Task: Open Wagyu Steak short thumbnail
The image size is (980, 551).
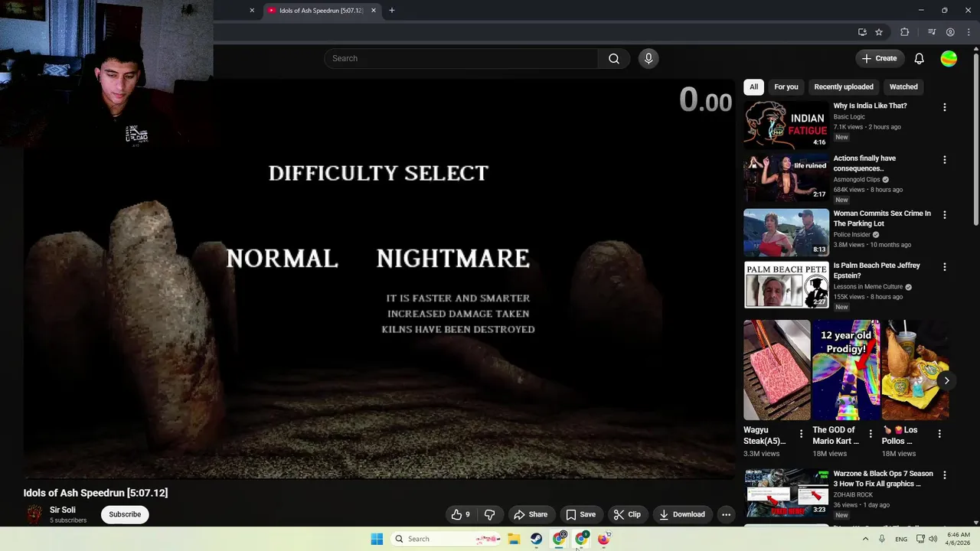Action: point(776,370)
